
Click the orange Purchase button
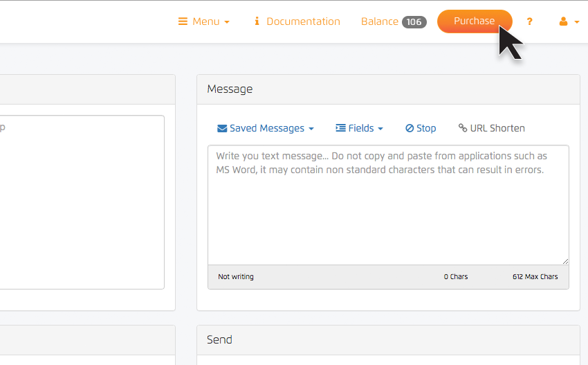[x=475, y=21]
